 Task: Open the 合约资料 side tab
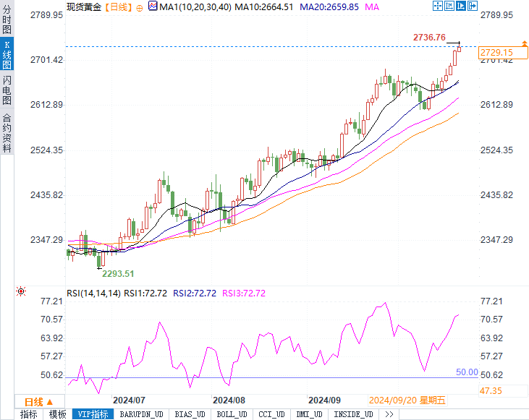tap(7, 132)
